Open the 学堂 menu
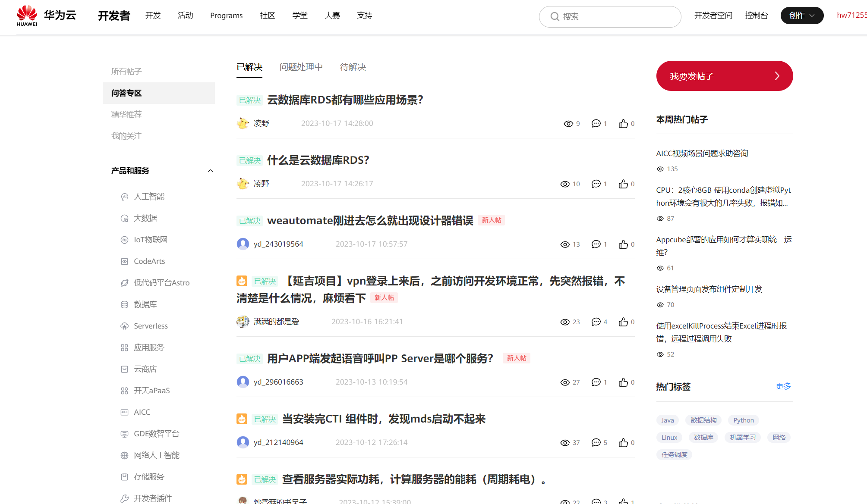Viewport: 867px width, 504px height. (x=300, y=16)
